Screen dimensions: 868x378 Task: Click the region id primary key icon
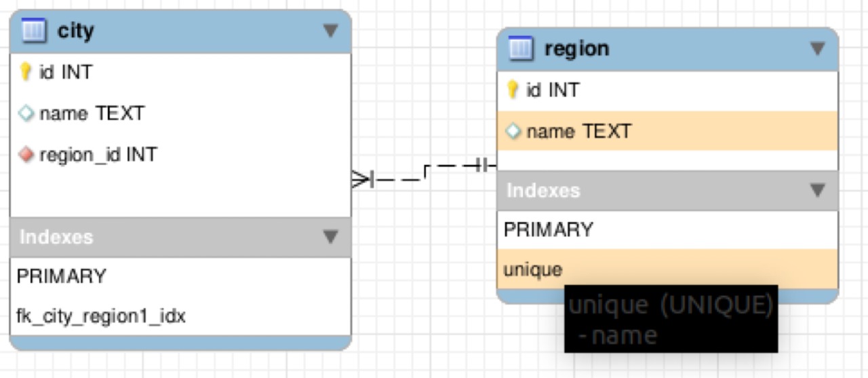click(x=513, y=90)
